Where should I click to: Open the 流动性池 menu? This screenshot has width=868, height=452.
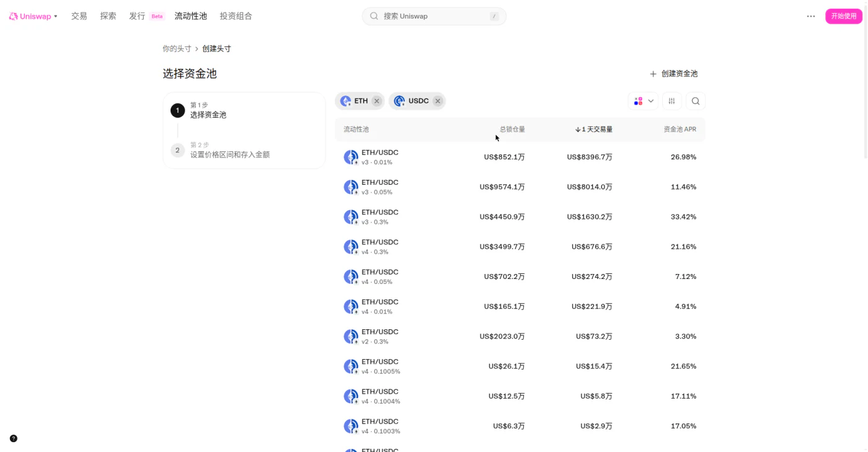point(190,16)
